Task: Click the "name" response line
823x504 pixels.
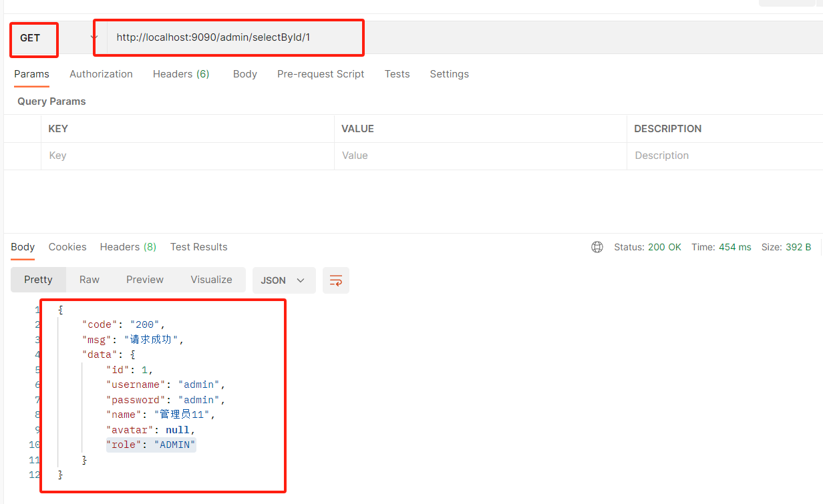Action: click(x=161, y=415)
